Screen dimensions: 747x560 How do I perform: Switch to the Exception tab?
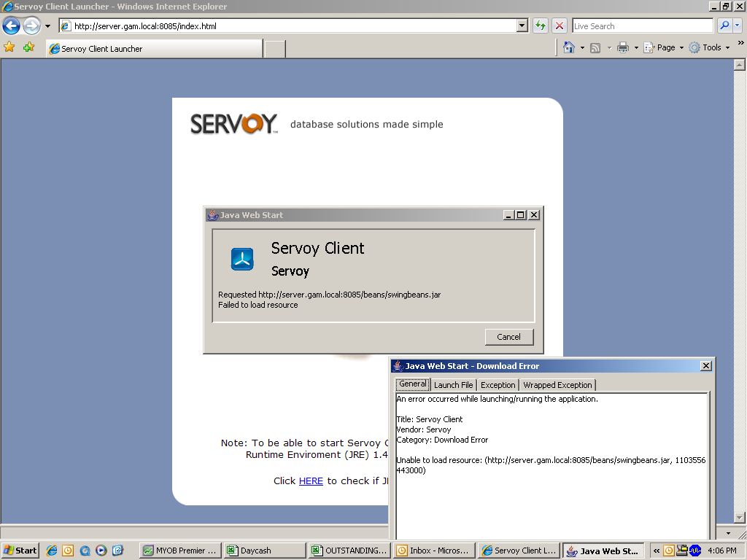[x=498, y=385]
